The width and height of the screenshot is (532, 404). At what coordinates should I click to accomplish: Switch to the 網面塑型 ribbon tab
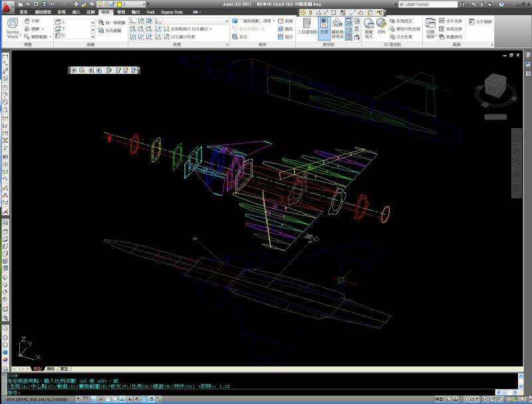(x=43, y=12)
